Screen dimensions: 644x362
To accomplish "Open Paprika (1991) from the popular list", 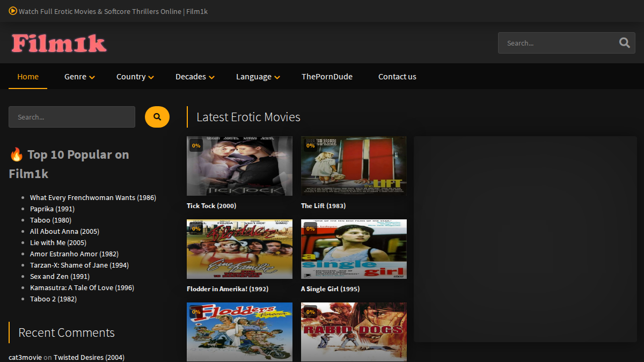I will pyautogui.click(x=52, y=209).
